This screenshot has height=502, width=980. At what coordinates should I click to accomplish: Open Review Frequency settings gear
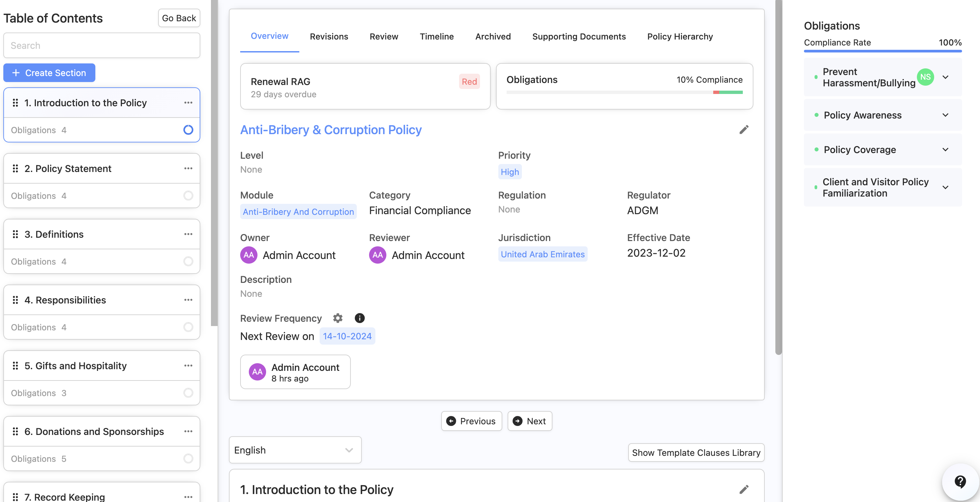pyautogui.click(x=338, y=318)
